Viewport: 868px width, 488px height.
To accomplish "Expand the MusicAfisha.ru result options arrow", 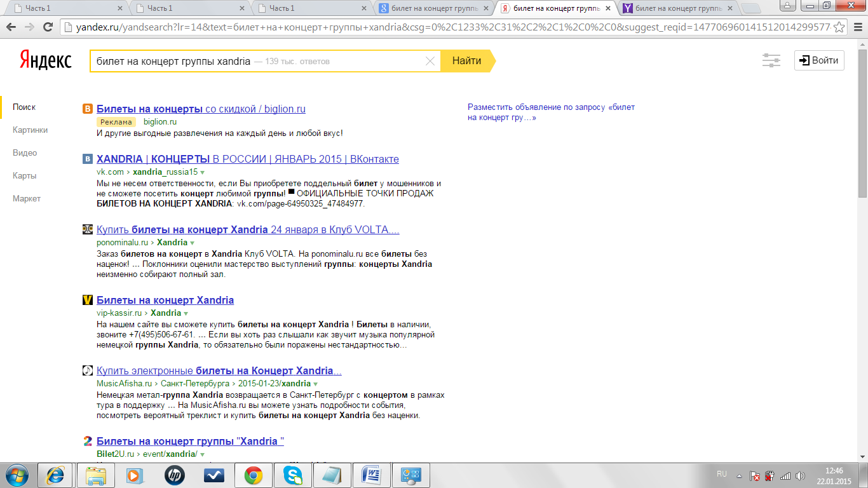I will [315, 384].
